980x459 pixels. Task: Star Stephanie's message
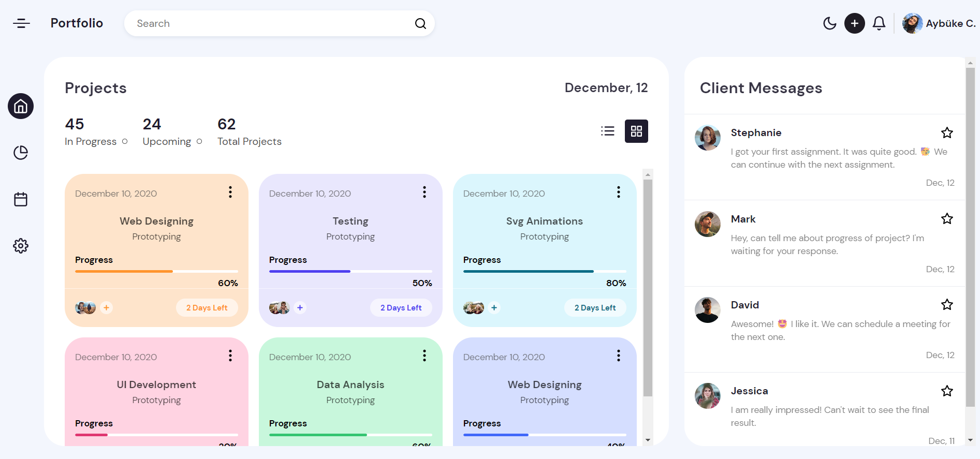[x=947, y=133]
